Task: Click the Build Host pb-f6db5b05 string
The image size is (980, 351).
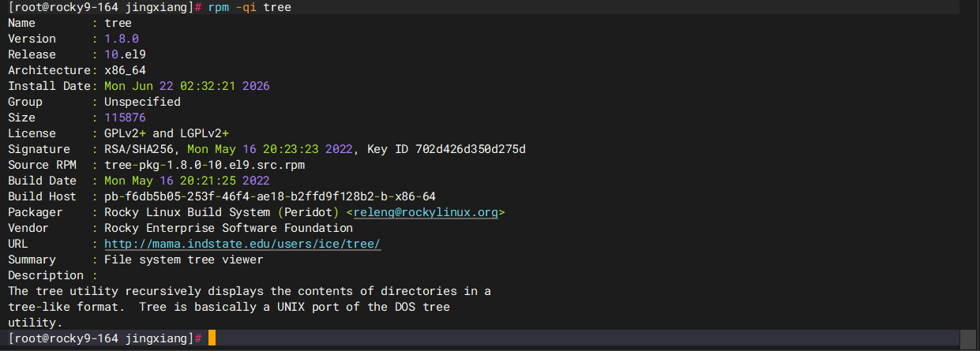Action: point(269,196)
